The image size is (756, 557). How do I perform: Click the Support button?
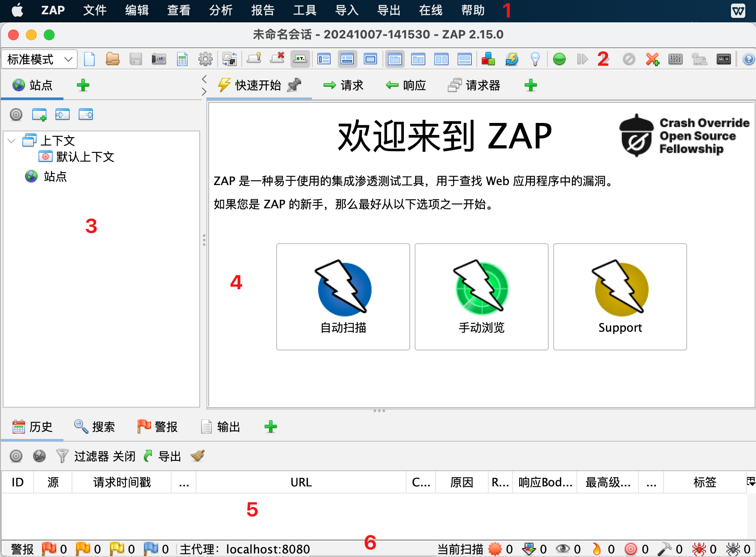(x=620, y=297)
